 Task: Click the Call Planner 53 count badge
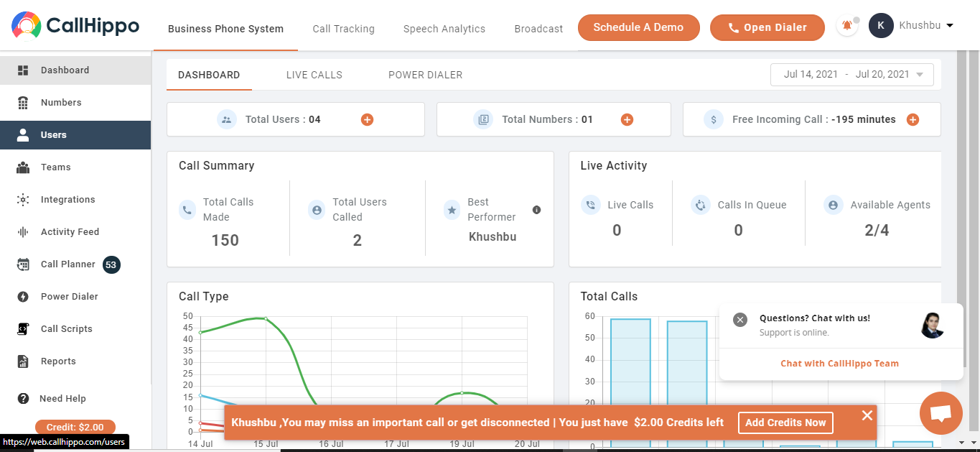pos(111,265)
